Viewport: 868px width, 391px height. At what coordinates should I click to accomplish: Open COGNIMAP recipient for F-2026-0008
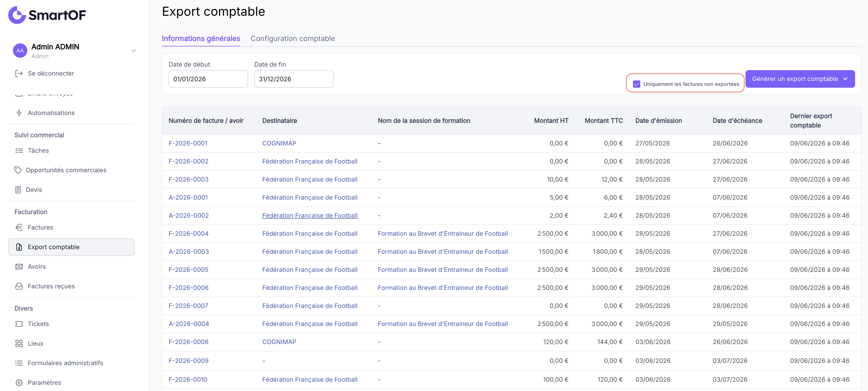(279, 342)
